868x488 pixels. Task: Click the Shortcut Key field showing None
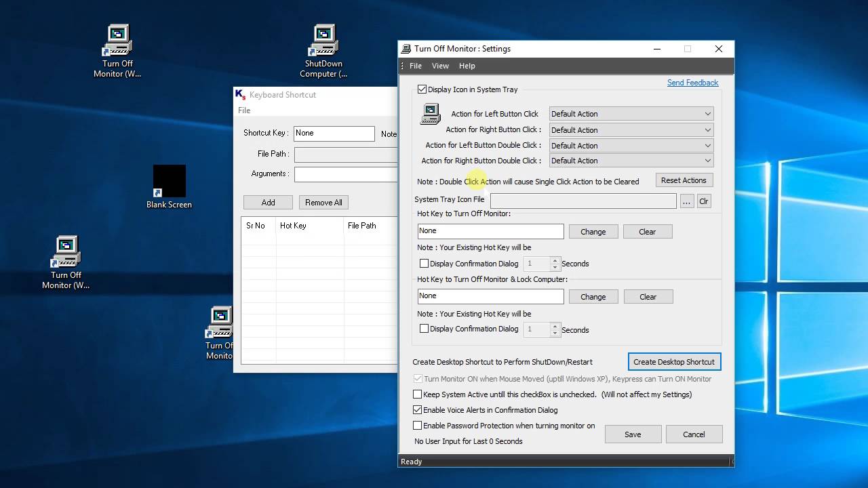point(334,134)
